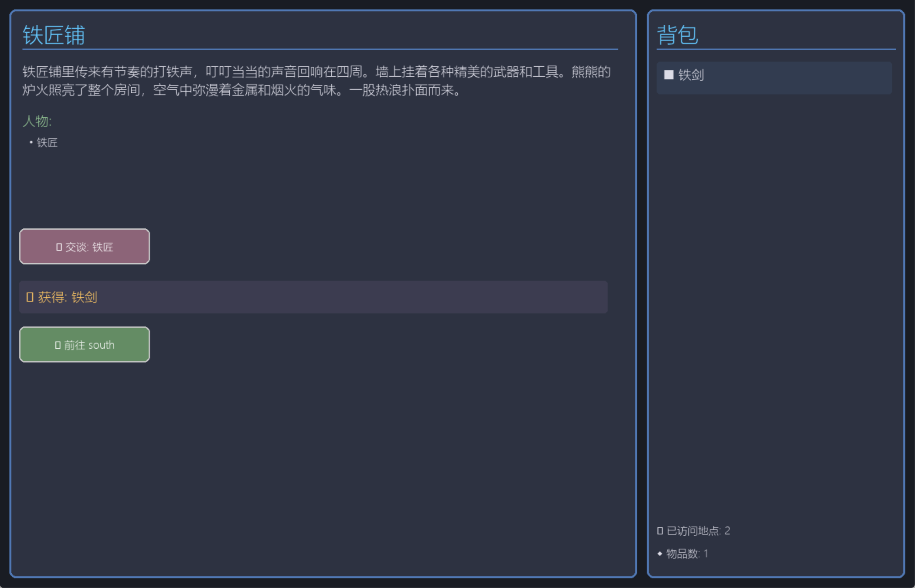The height and width of the screenshot is (588, 915).
Task: Click 铁匠 in the character list
Action: point(47,143)
